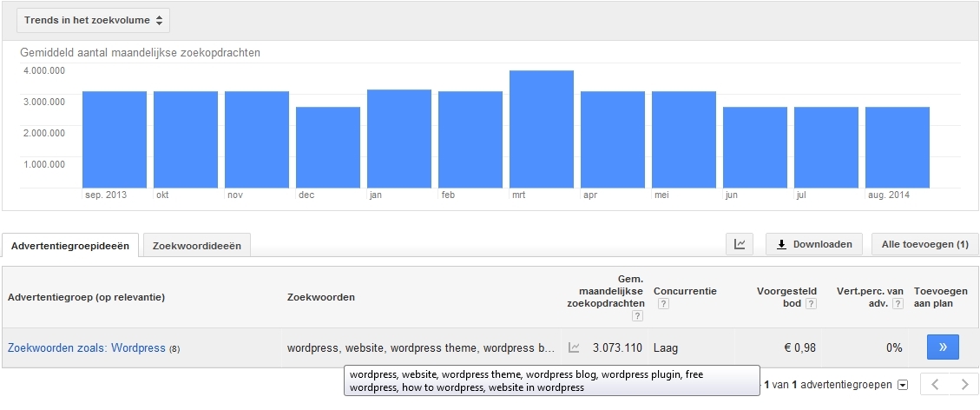Open the 'Zoekwoorden zoals: Wordpress' ad group link
The width and height of the screenshot is (980, 410).
pos(87,348)
